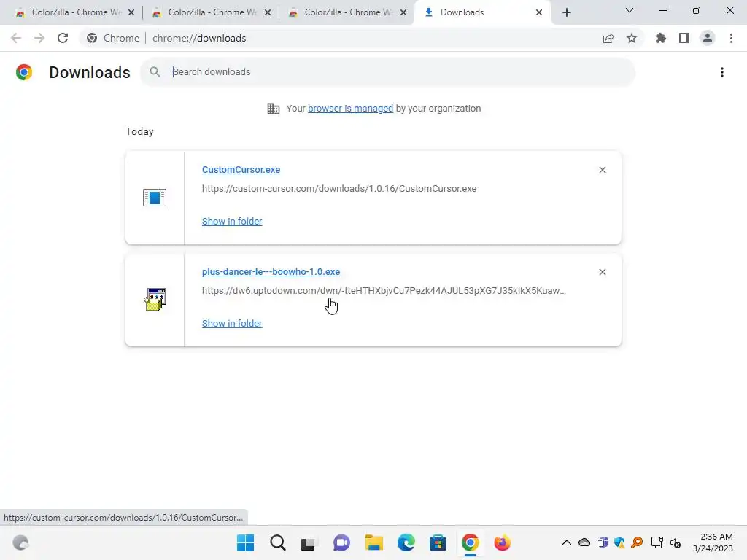
Task: Open the CustomCursor.exe file link
Action: [x=241, y=169]
